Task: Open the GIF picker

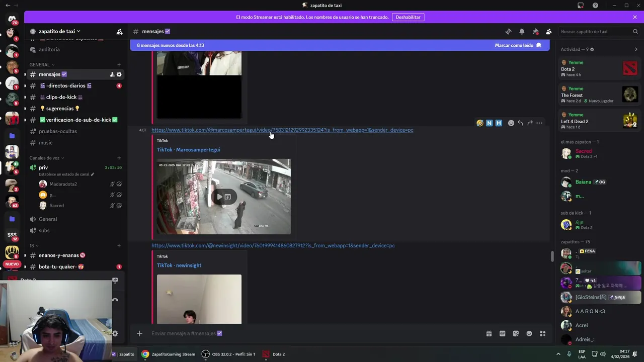Action: point(502,333)
